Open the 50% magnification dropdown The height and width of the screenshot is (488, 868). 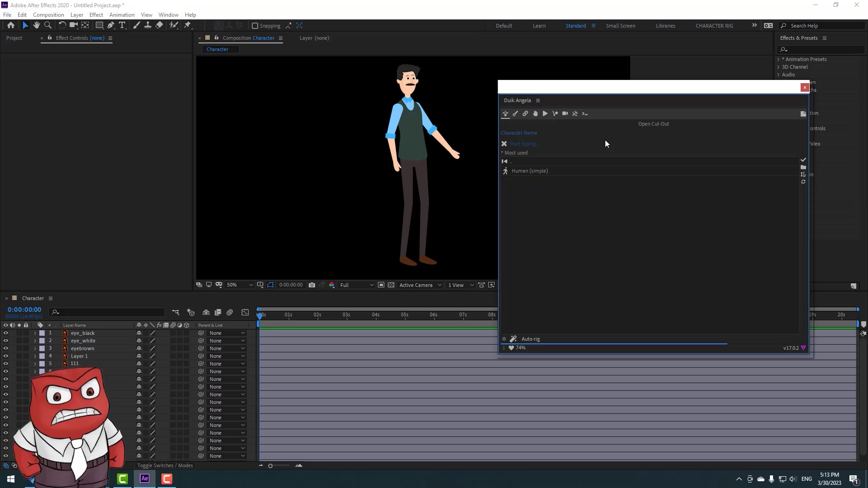click(240, 285)
